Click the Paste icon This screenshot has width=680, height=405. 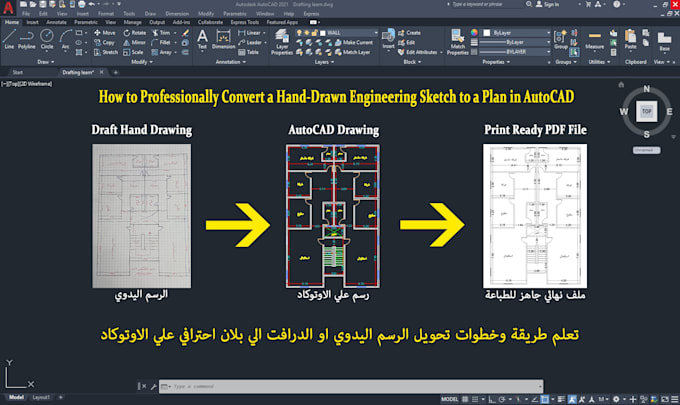pos(631,39)
